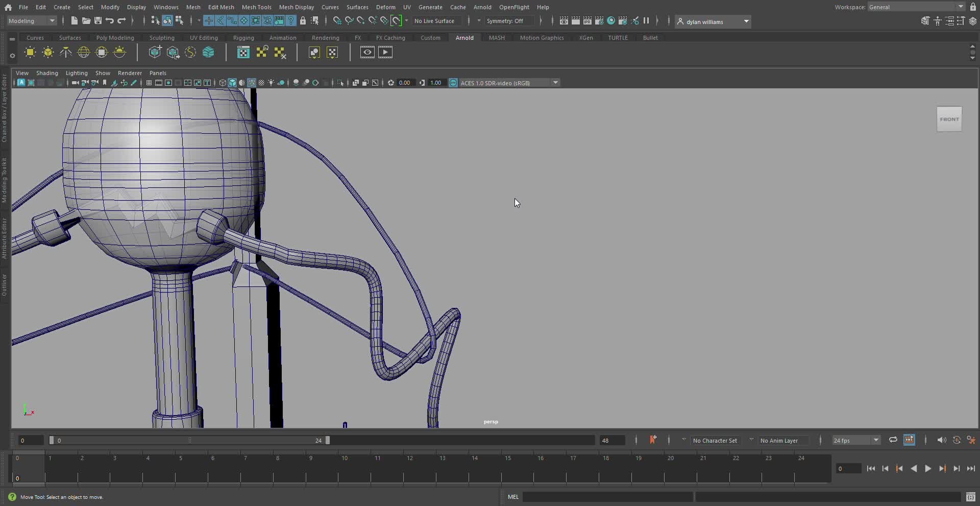The width and height of the screenshot is (980, 506).
Task: Open the dylan williams account dropdown
Action: click(x=746, y=21)
